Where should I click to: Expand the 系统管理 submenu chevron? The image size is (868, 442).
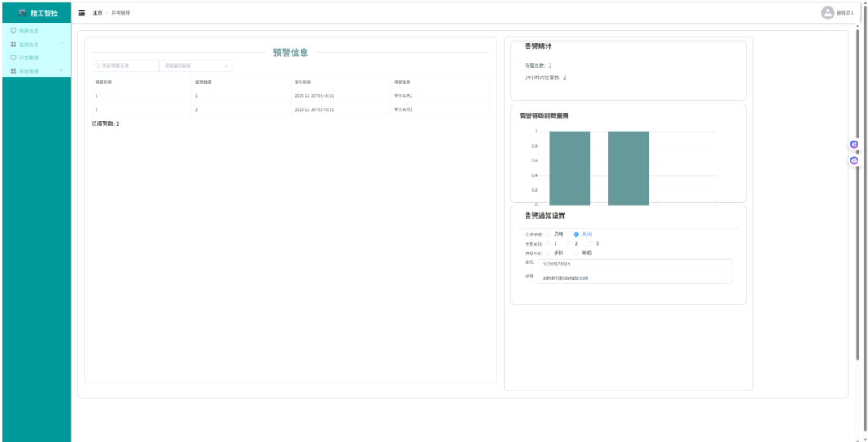tap(61, 70)
